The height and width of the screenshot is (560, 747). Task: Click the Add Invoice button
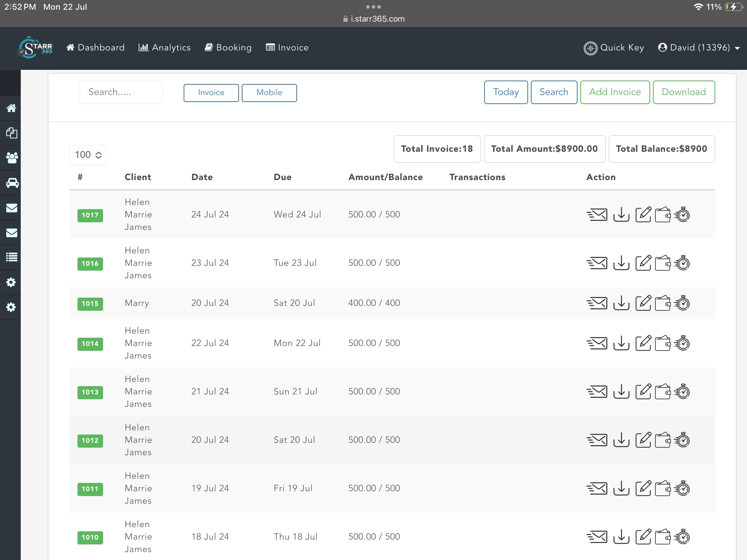pos(615,92)
